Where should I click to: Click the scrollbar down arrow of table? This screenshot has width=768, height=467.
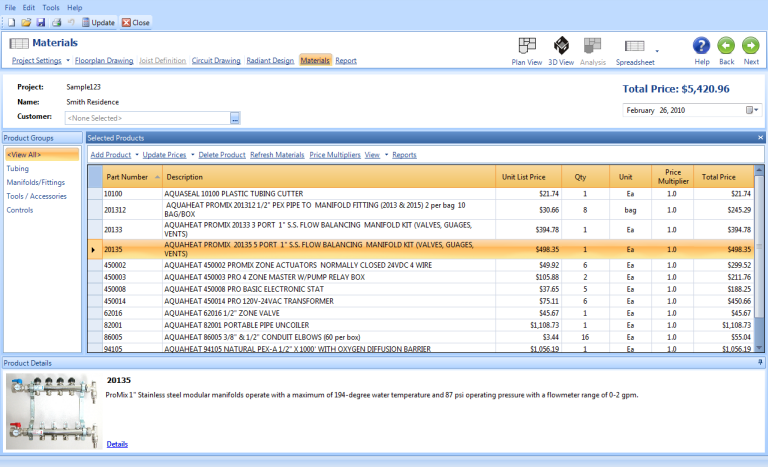759,347
